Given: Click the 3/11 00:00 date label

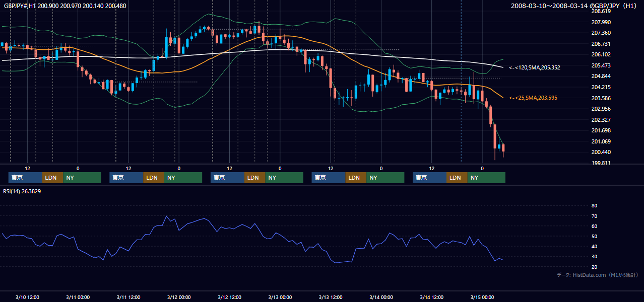Looking at the screenshot, I should (78, 297).
